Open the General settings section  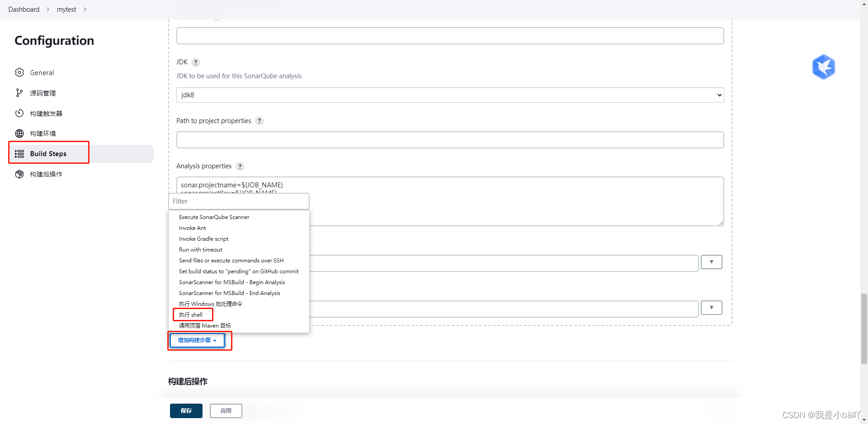pyautogui.click(x=42, y=73)
